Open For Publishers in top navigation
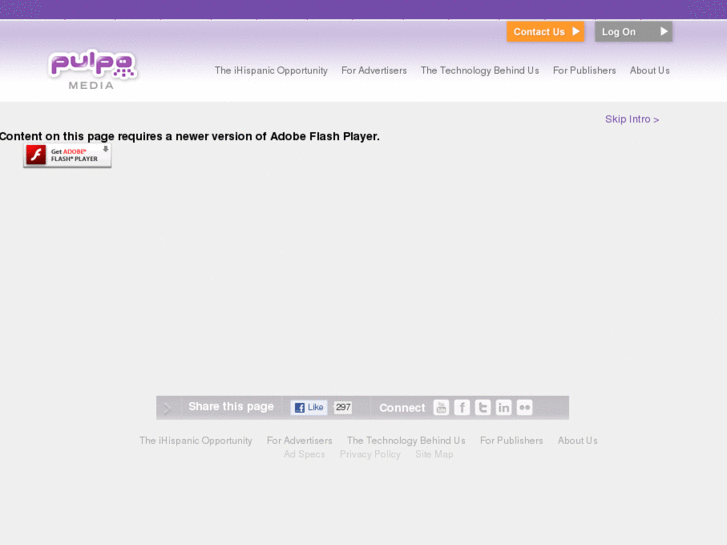This screenshot has width=727, height=545. [x=584, y=71]
